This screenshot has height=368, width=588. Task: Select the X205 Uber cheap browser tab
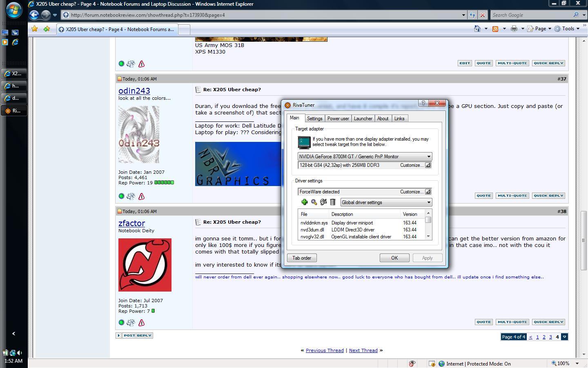(116, 29)
